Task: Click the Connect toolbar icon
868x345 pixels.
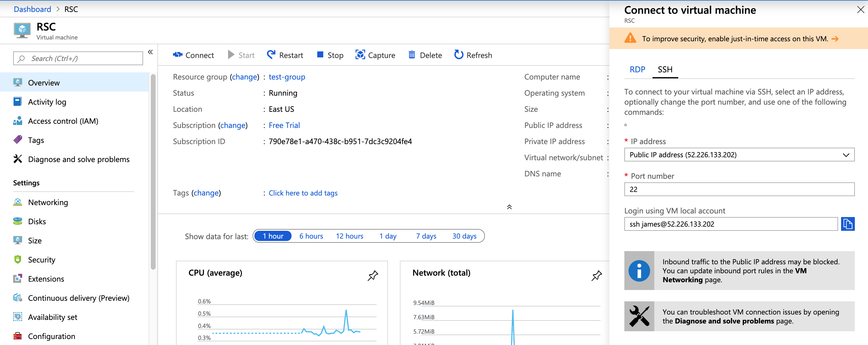Action: tap(177, 55)
